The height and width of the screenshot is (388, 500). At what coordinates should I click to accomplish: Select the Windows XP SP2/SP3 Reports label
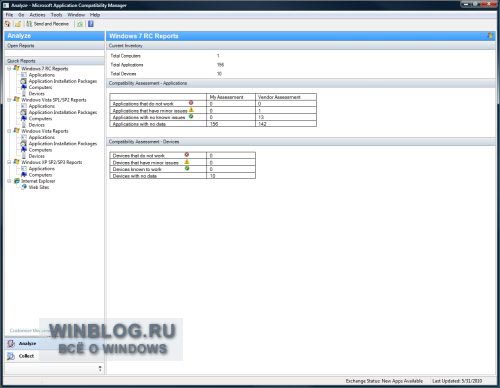[x=52, y=162]
